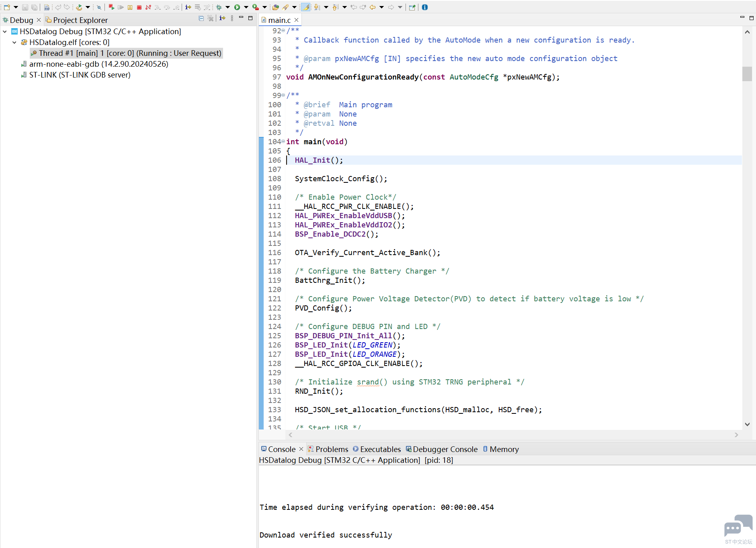The width and height of the screenshot is (756, 548).
Task: Toggle Mark Occurrences highlighter
Action: pyautogui.click(x=305, y=7)
